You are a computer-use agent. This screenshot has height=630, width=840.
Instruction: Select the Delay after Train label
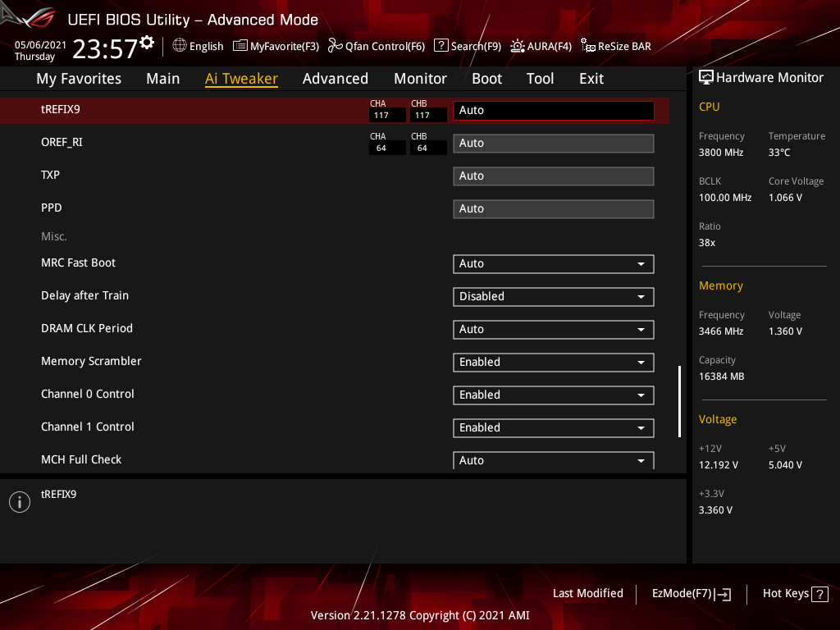[84, 295]
